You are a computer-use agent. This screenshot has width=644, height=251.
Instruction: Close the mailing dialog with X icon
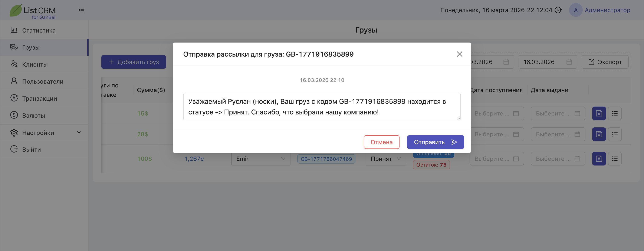(x=459, y=54)
